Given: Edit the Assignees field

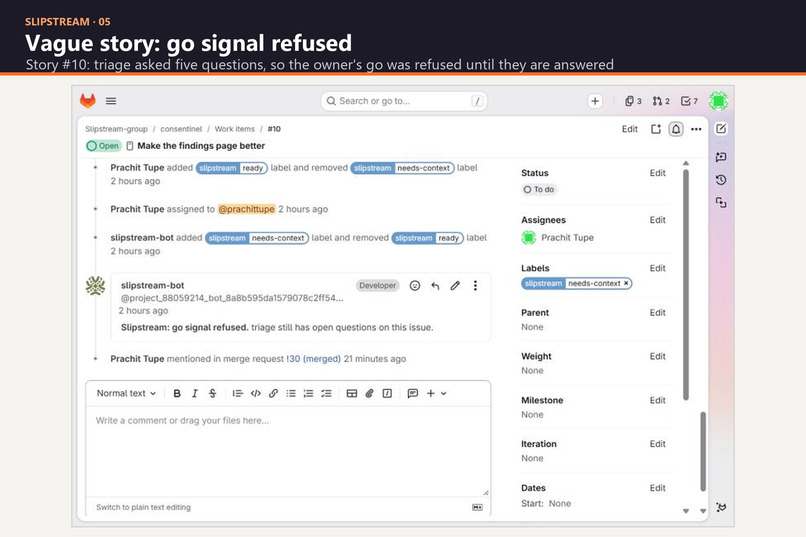Looking at the screenshot, I should 657,220.
